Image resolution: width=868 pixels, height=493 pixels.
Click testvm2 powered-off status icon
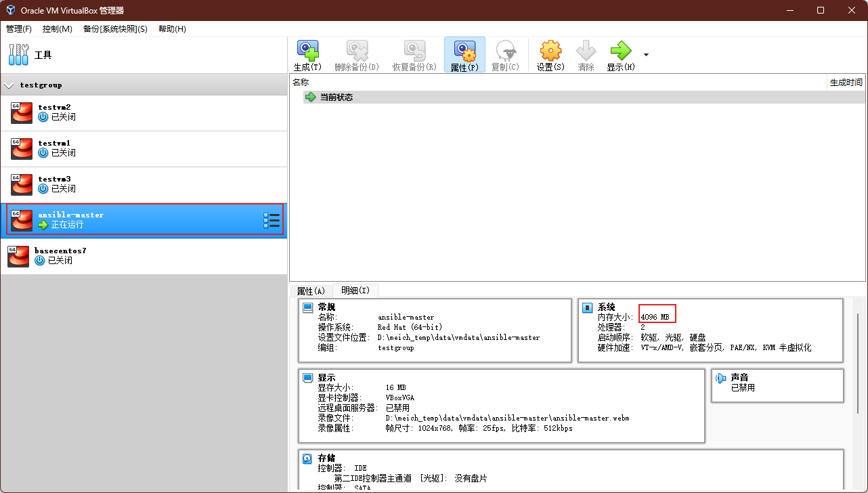43,117
